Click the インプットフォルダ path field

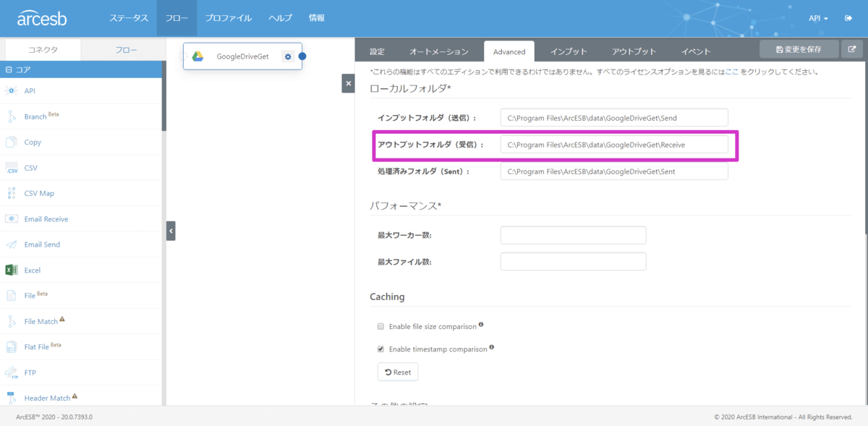[614, 117]
